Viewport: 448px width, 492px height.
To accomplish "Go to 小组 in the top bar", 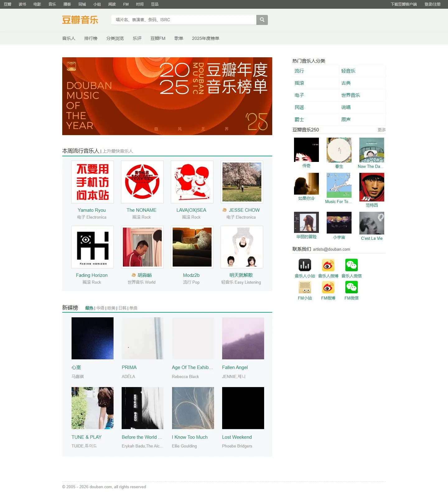I will tap(97, 4).
